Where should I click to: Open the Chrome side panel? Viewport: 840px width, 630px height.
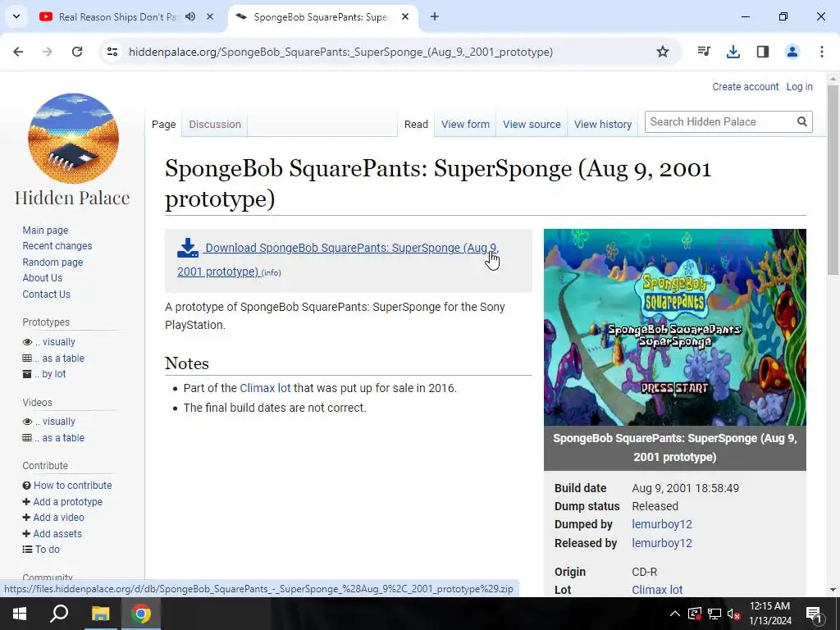[x=763, y=52]
